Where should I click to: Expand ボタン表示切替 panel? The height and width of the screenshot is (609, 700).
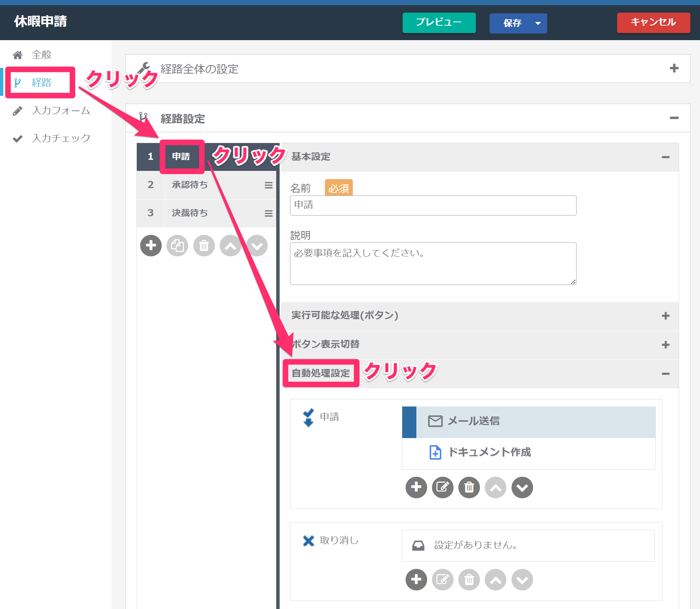pyautogui.click(x=665, y=345)
